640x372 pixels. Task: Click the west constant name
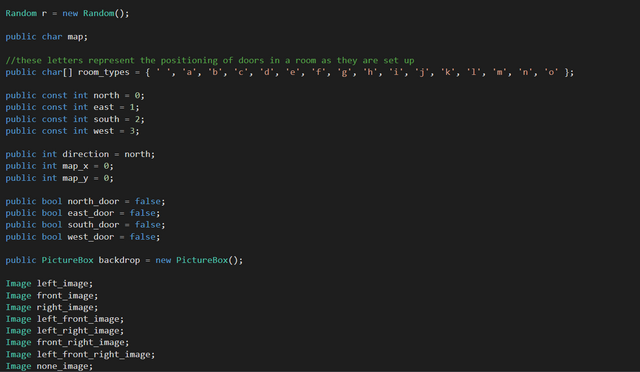pos(104,131)
